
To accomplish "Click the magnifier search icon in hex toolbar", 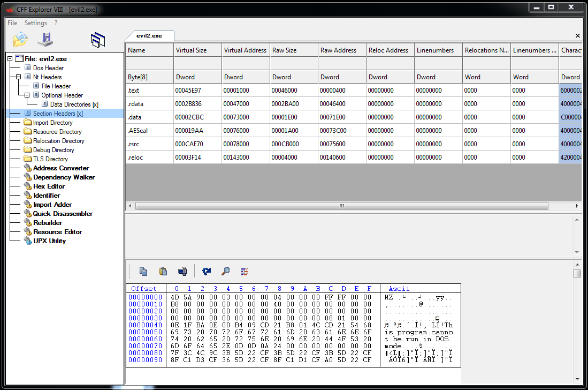I will (226, 272).
